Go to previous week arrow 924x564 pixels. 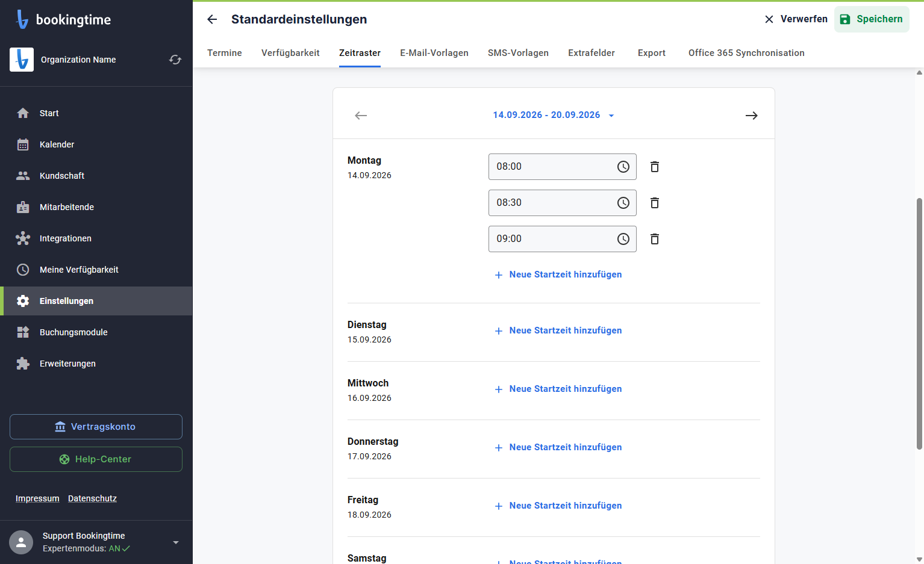click(x=361, y=116)
